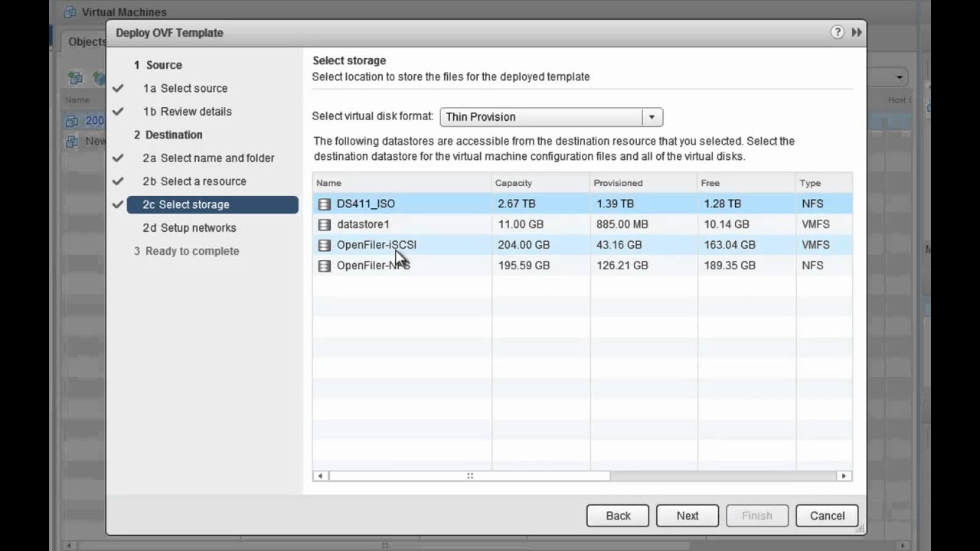Click checkmark beside 1a Select source
The height and width of the screenshot is (551, 980).
118,88
